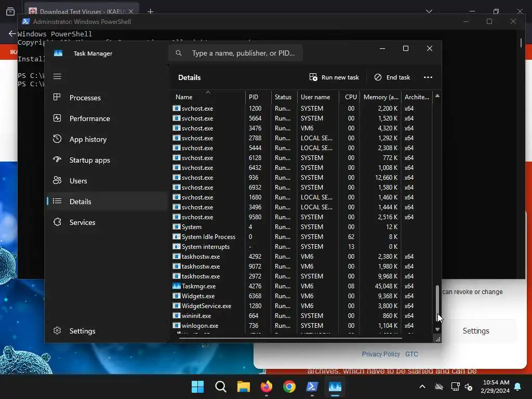Click the search magnifier icon in Task Manager
This screenshot has width=532, height=399.
(179, 54)
